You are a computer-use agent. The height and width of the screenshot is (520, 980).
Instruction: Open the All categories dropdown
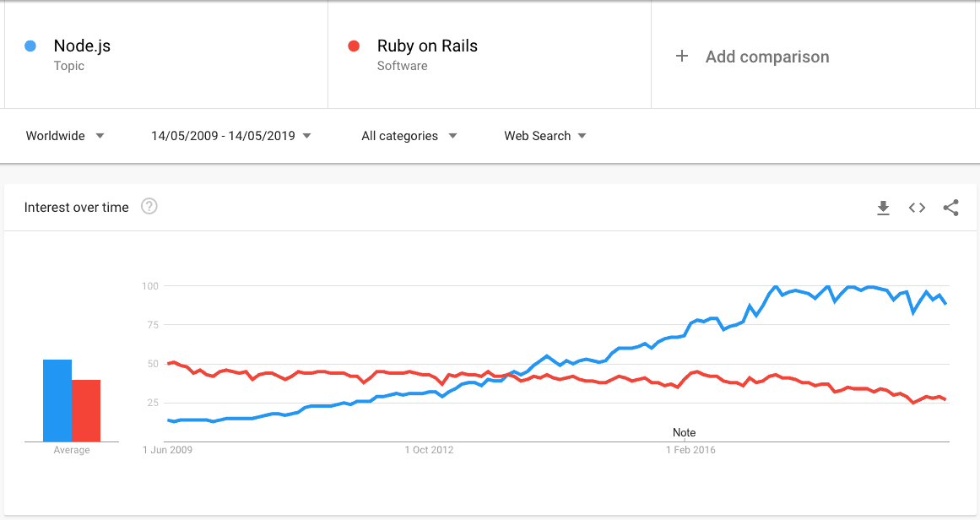[x=409, y=136]
